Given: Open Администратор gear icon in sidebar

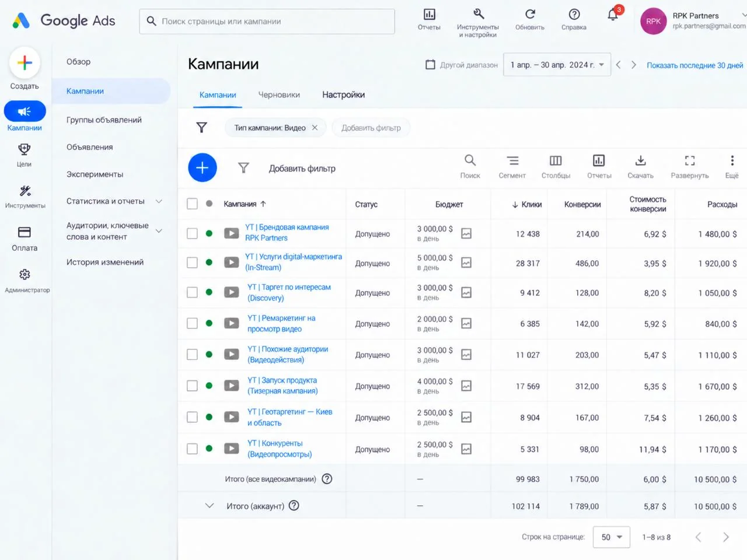Looking at the screenshot, I should (25, 274).
